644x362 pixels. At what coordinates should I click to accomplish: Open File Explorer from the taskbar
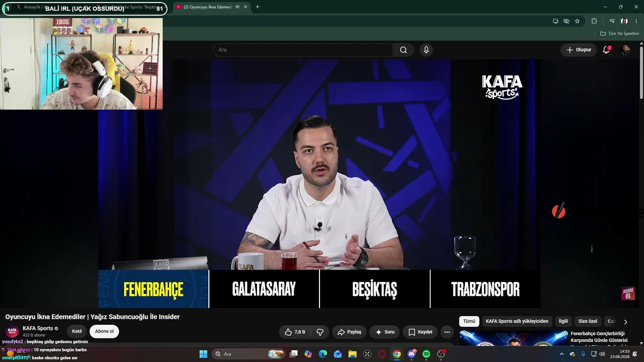(352, 354)
